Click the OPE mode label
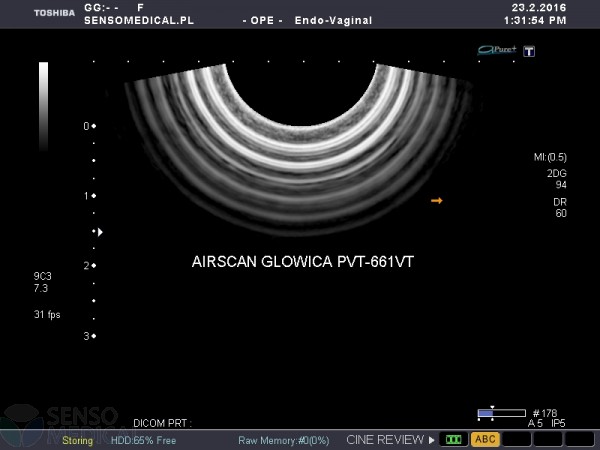This screenshot has width=600, height=450. tap(262, 19)
